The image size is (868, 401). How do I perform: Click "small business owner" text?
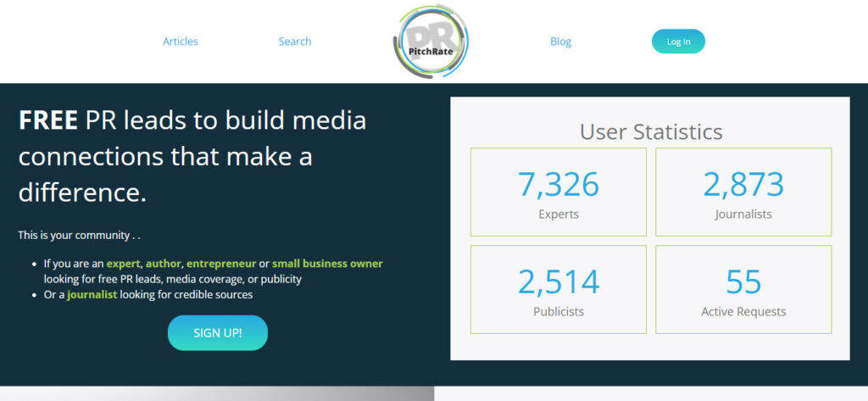coord(327,264)
